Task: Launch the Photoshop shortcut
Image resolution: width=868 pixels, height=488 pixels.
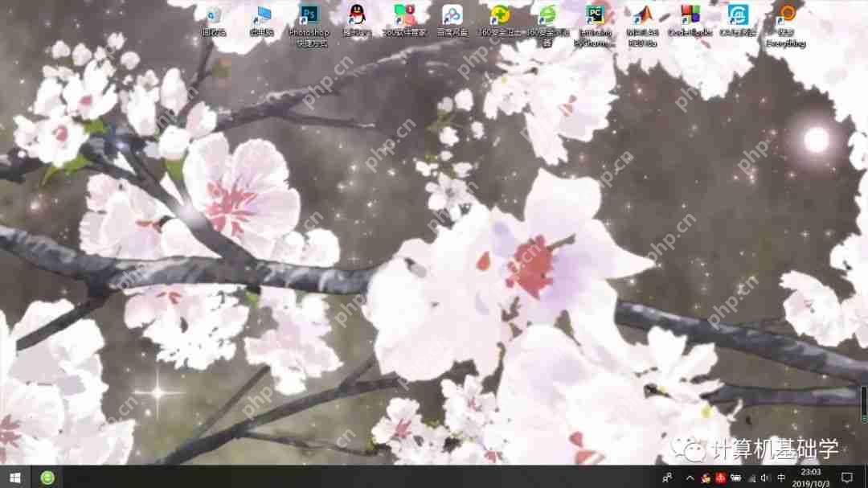Action: click(x=309, y=18)
